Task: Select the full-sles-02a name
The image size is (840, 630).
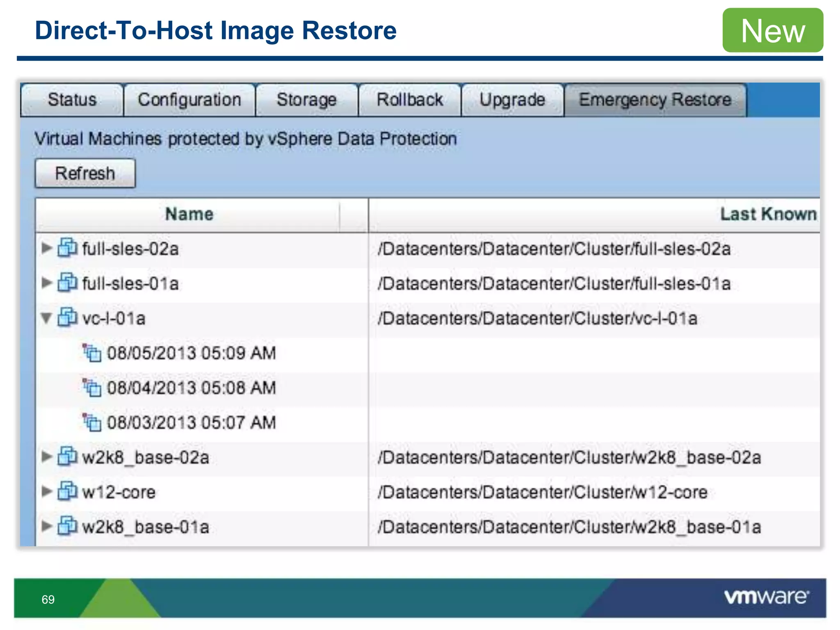Action: 130,249
